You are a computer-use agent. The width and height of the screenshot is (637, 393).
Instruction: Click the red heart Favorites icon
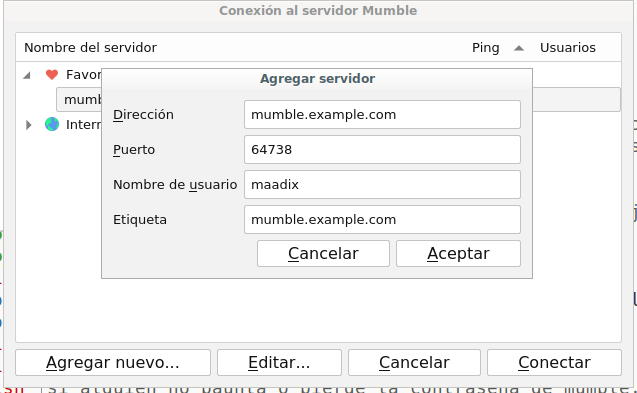click(x=52, y=75)
